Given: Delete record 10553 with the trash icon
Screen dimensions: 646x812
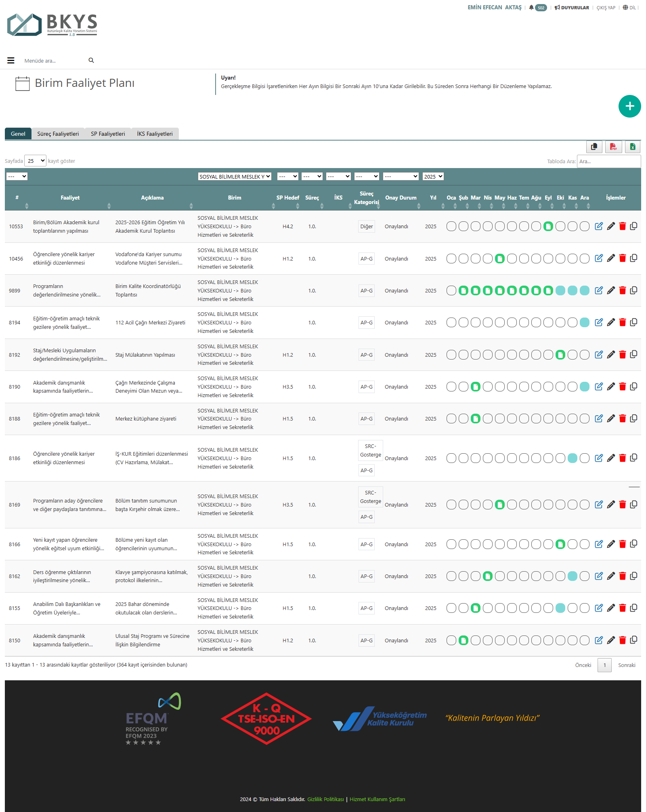Looking at the screenshot, I should click(x=622, y=226).
